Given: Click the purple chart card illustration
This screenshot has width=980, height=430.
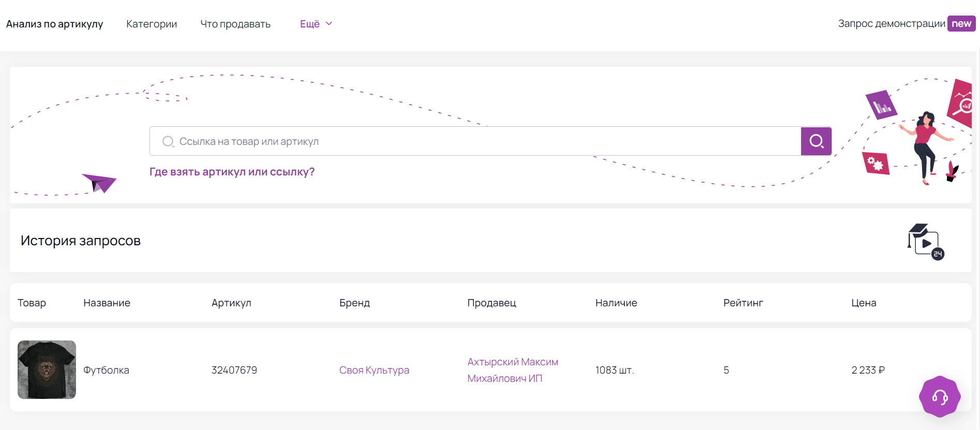Looking at the screenshot, I should pyautogui.click(x=881, y=105).
